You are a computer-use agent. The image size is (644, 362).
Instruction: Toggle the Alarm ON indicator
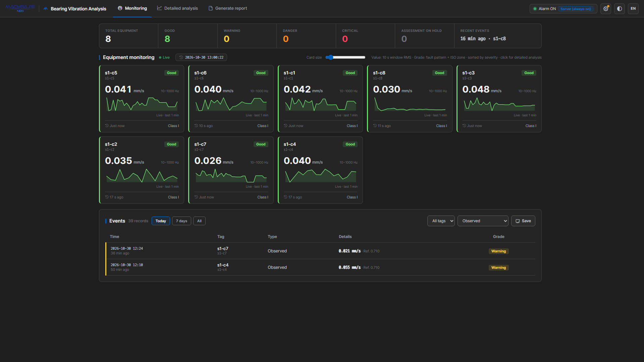[544, 9]
